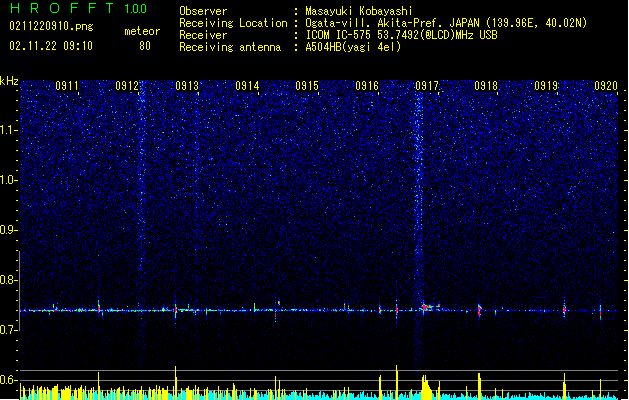Click the Ogata-vill. Akita-Pref. JAPAN location text
This screenshot has height=400, width=629.
point(446,23)
